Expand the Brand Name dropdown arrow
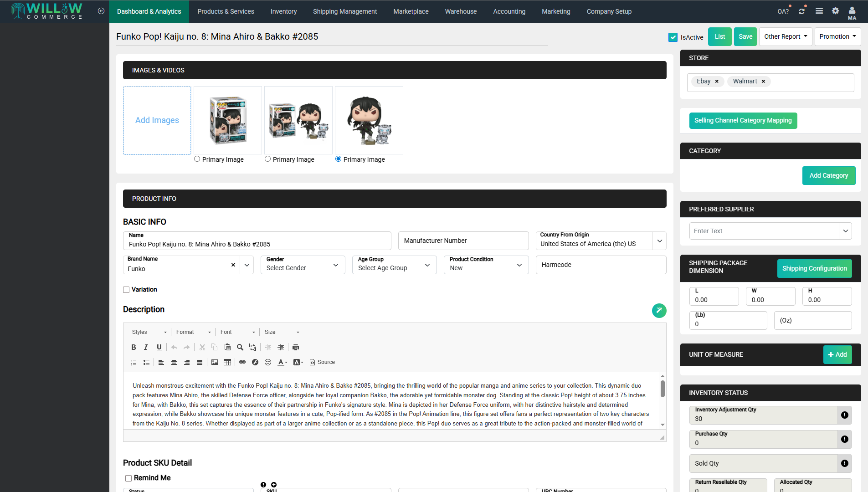Viewport: 868px width, 492px height. coord(247,265)
